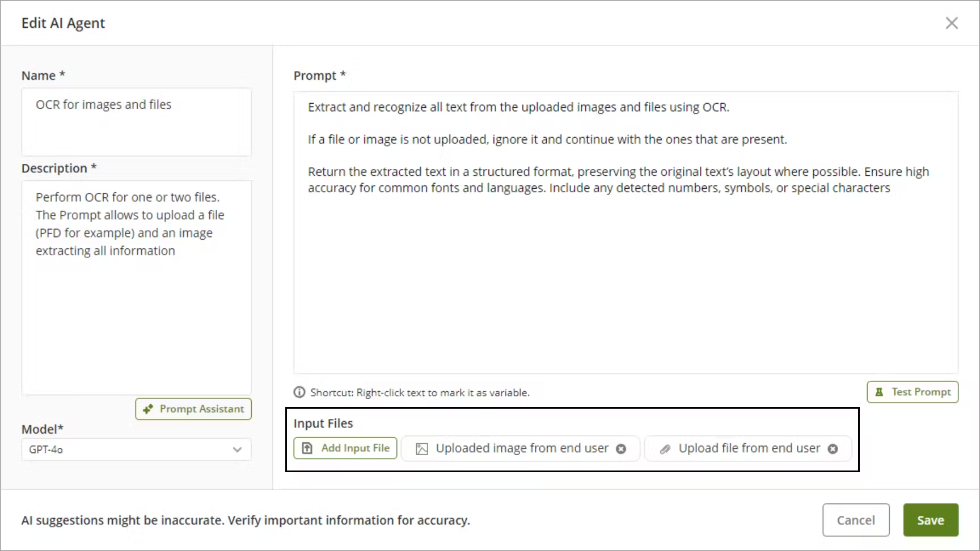Image resolution: width=980 pixels, height=551 pixels.
Task: Click the paperclip icon on the upload file chip
Action: point(665,449)
